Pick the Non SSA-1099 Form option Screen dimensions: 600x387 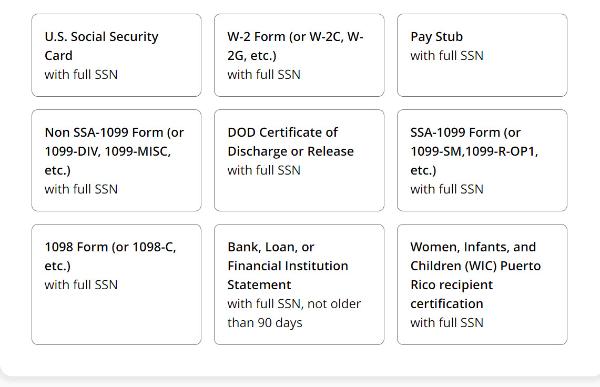point(116,160)
